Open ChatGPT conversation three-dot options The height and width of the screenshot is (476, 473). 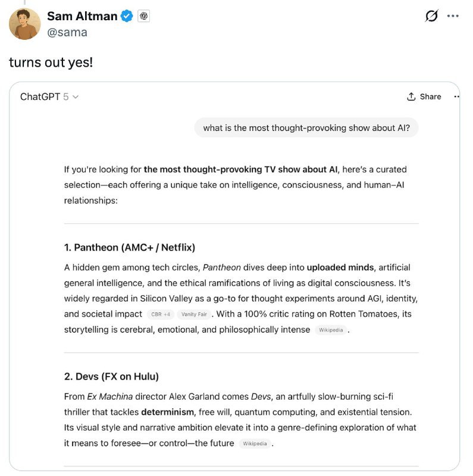coord(456,96)
